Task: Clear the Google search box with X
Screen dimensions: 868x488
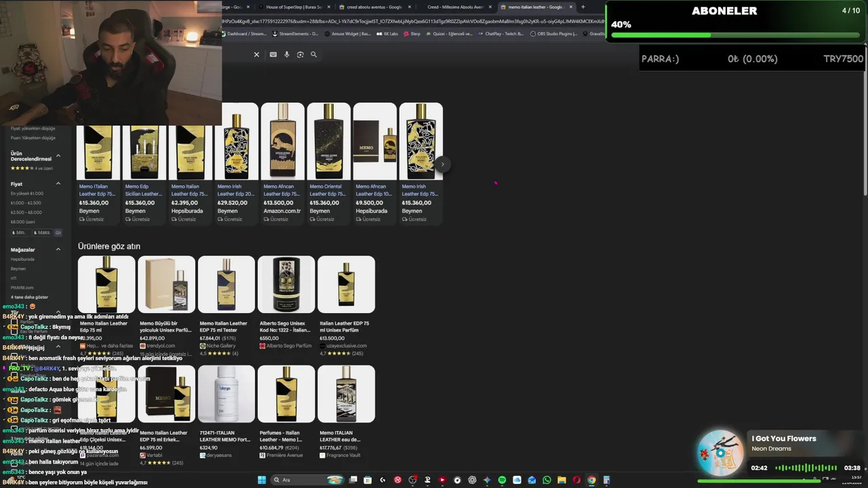Action: pyautogui.click(x=256, y=54)
